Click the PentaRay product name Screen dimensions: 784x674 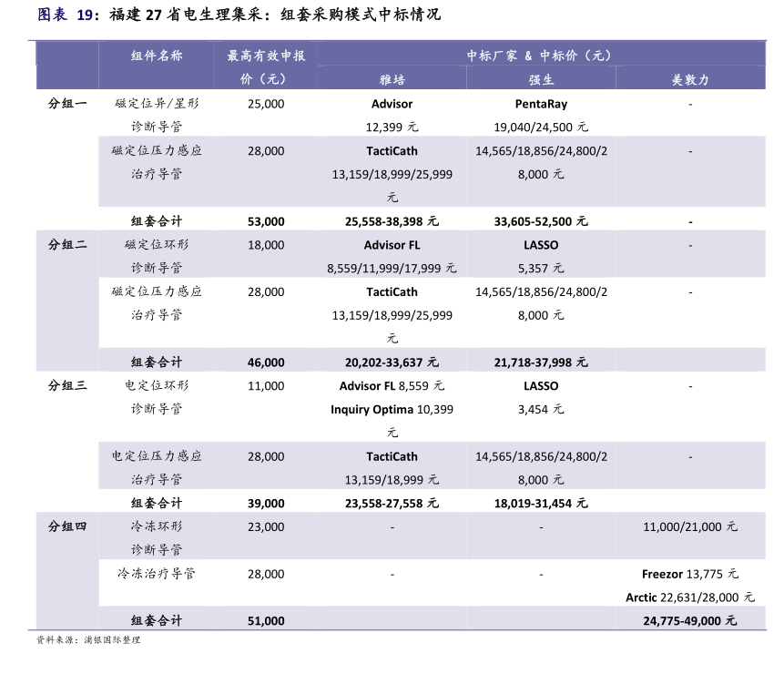point(541,104)
